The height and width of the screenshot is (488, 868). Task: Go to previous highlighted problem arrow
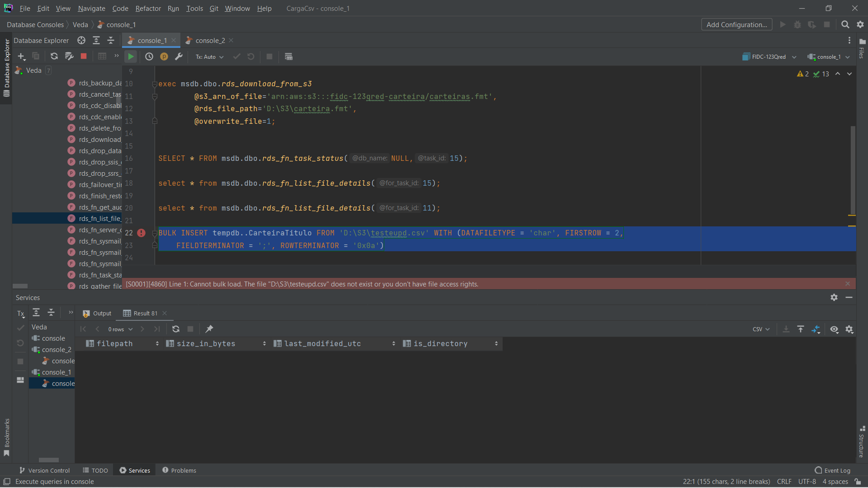click(838, 74)
